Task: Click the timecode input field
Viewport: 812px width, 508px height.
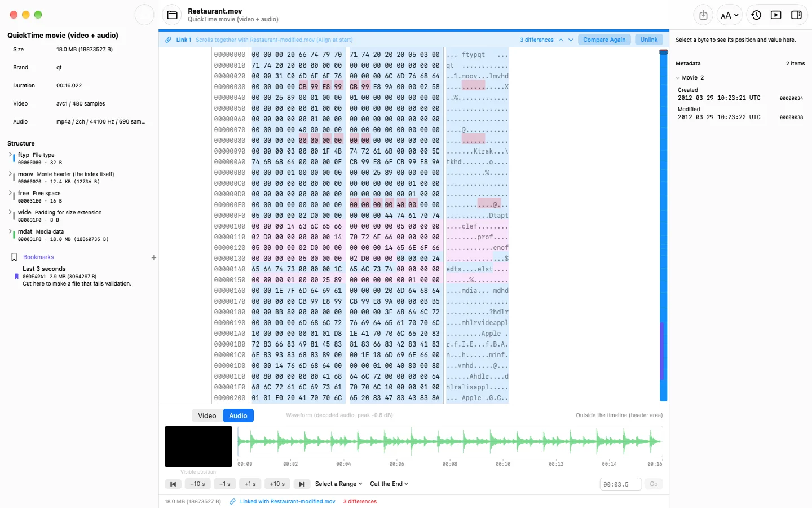Action: click(x=620, y=484)
